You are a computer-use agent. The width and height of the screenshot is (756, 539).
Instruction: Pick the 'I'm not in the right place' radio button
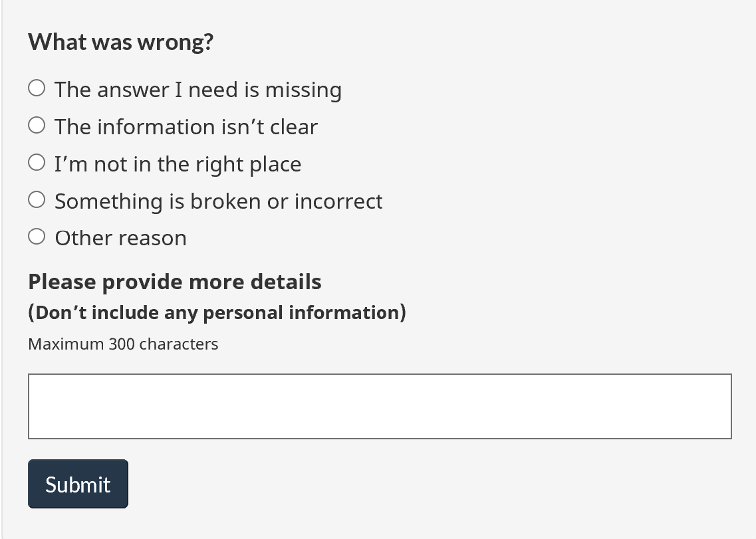pos(37,163)
